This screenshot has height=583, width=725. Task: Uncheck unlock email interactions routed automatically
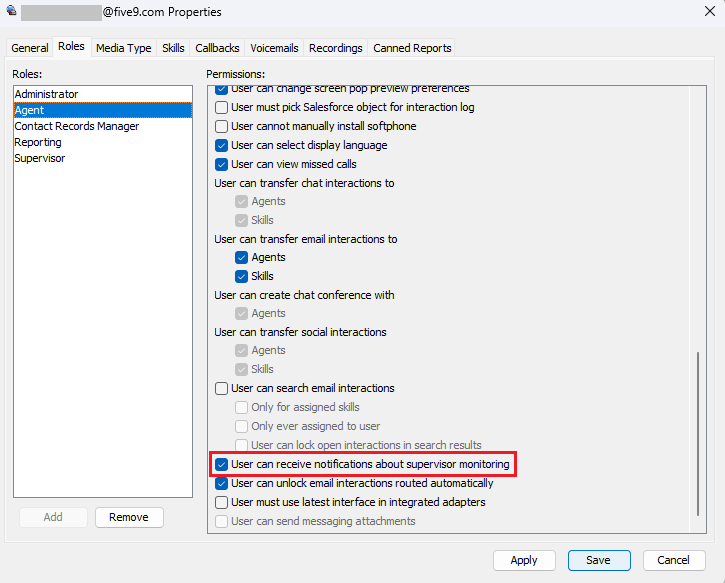point(221,483)
